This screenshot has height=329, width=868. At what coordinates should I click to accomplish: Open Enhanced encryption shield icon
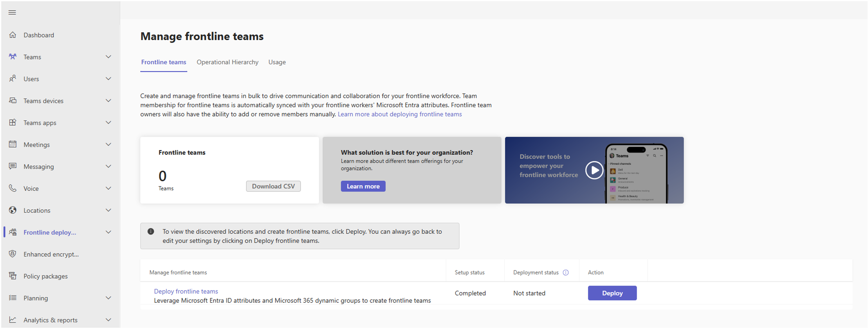[x=13, y=254]
